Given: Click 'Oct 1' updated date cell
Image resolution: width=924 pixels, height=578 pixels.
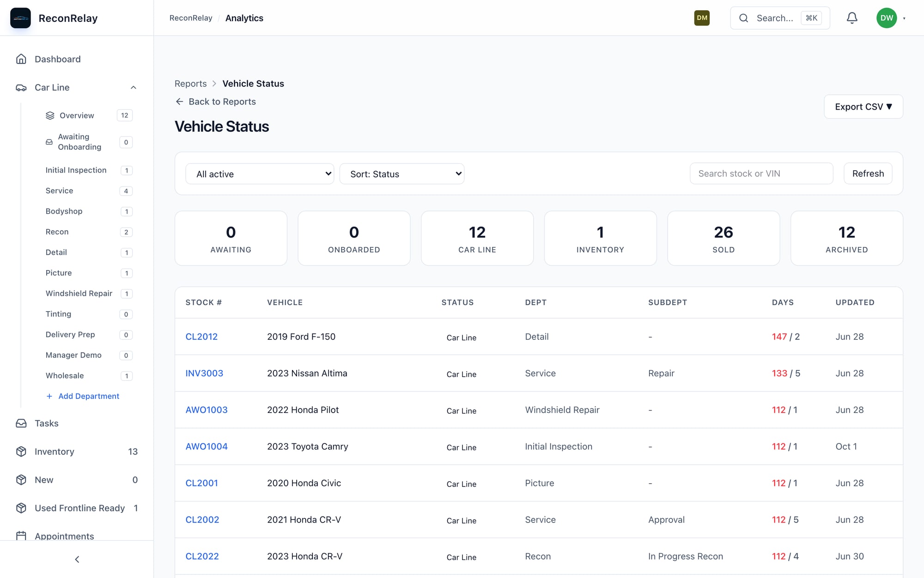Looking at the screenshot, I should point(846,446).
